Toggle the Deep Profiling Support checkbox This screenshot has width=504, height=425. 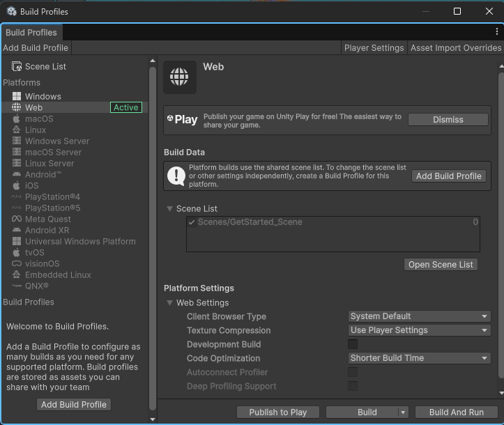353,386
